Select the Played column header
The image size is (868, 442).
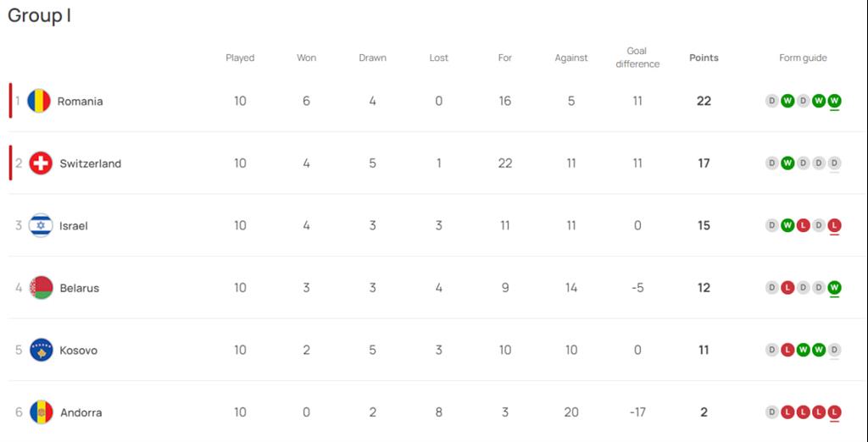pos(240,58)
